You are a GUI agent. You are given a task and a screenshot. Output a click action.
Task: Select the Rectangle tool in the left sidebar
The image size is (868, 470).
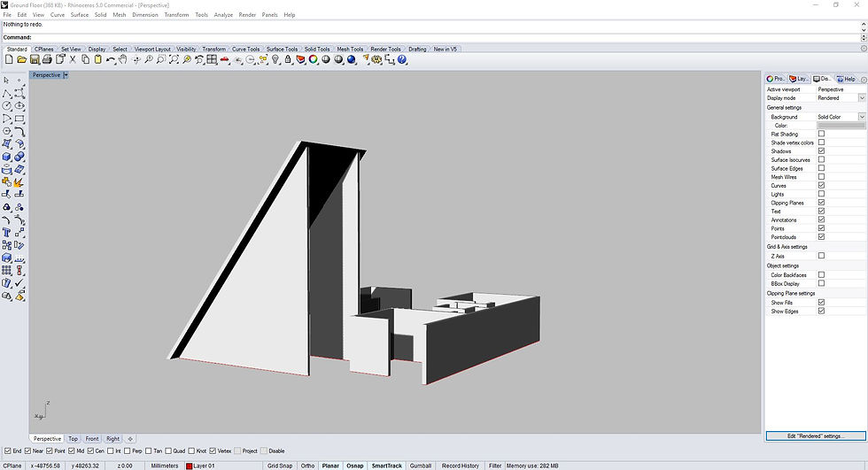19,119
